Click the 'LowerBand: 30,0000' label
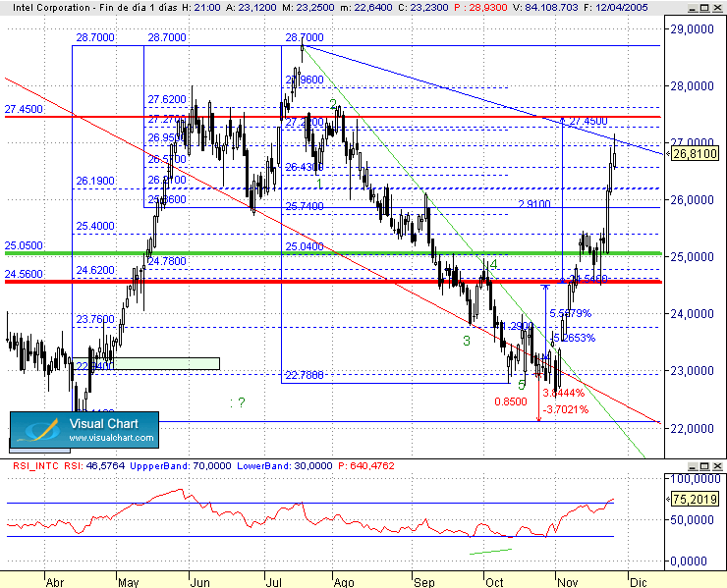Image resolution: width=727 pixels, height=588 pixels. coord(285,465)
